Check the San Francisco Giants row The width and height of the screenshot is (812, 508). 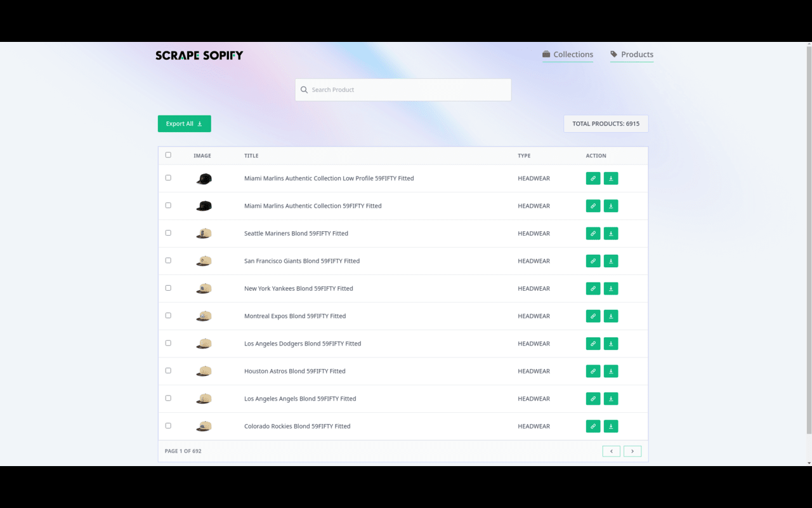[x=168, y=260]
